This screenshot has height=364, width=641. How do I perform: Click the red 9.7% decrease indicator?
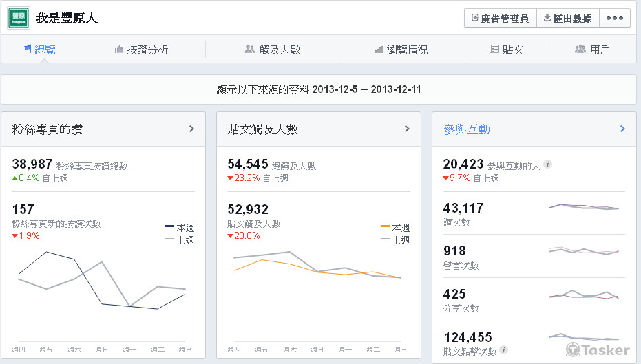pyautogui.click(x=457, y=178)
